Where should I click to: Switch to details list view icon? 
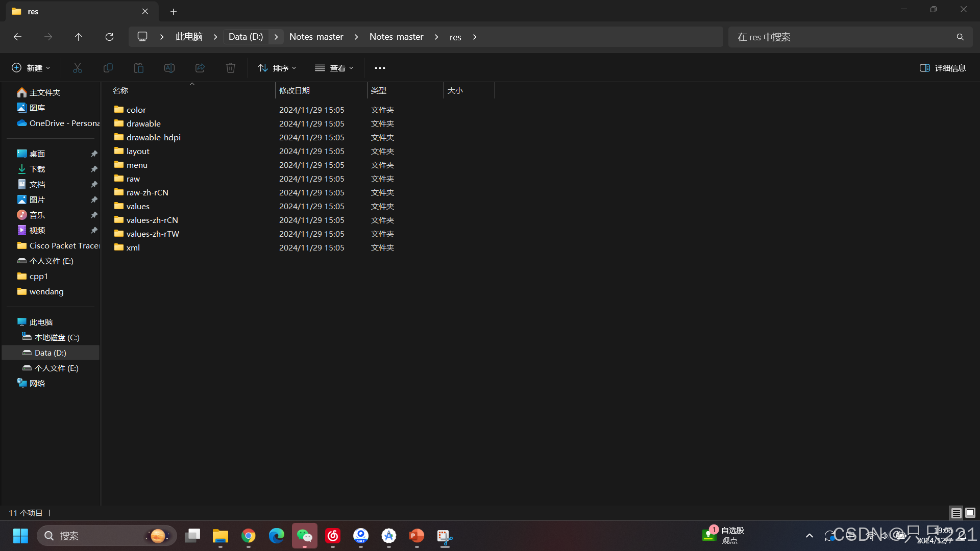(957, 513)
